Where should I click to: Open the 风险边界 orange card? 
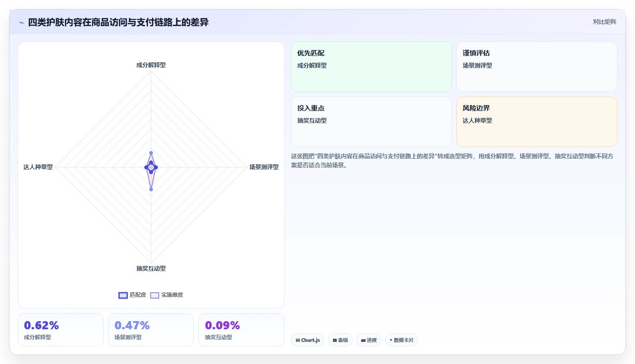click(537, 122)
